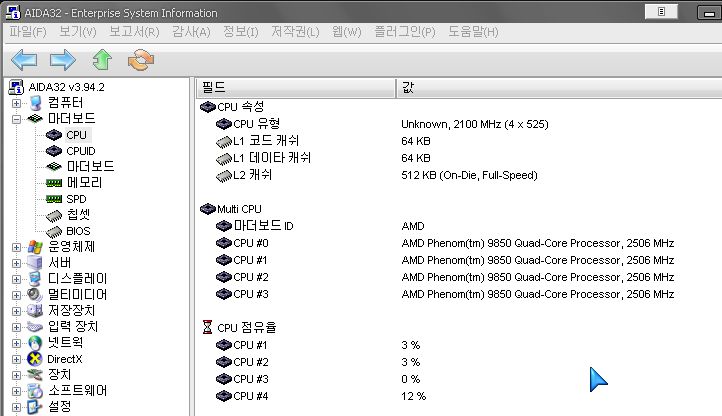Click the 저장장치 storage drive icon
The height and width of the screenshot is (416, 722).
point(35,311)
